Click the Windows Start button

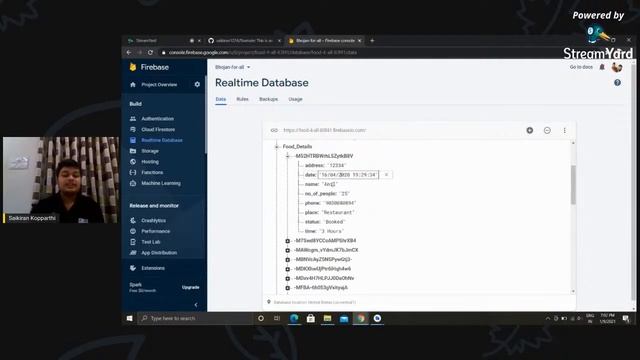click(129, 318)
